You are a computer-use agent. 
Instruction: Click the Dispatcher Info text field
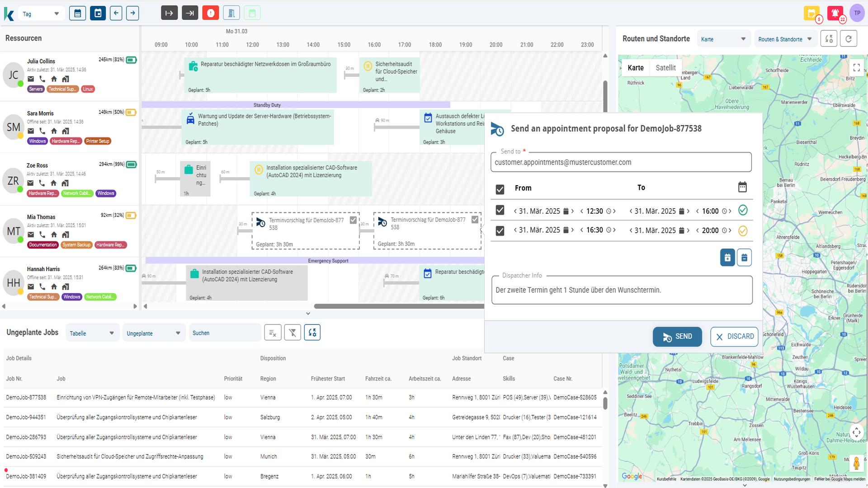(x=622, y=290)
